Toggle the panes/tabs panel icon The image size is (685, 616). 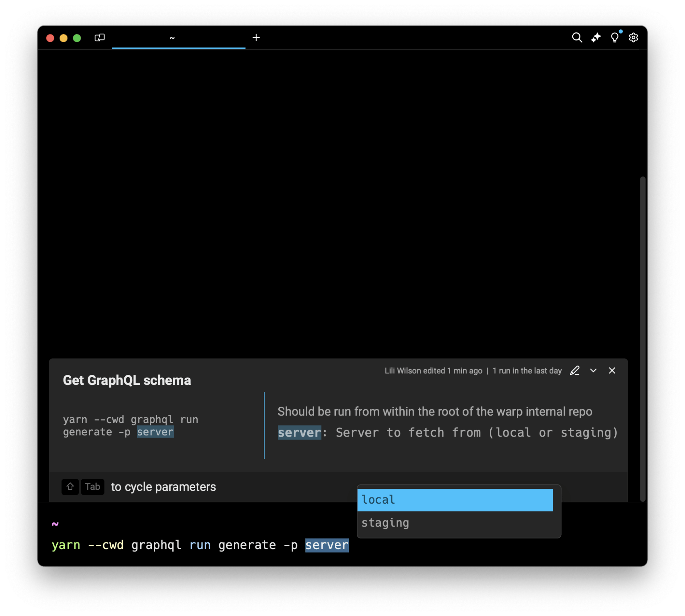tap(99, 37)
